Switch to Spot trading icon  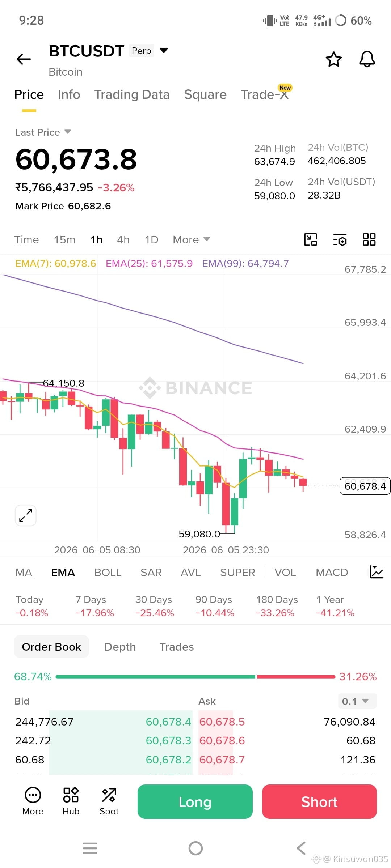(109, 801)
